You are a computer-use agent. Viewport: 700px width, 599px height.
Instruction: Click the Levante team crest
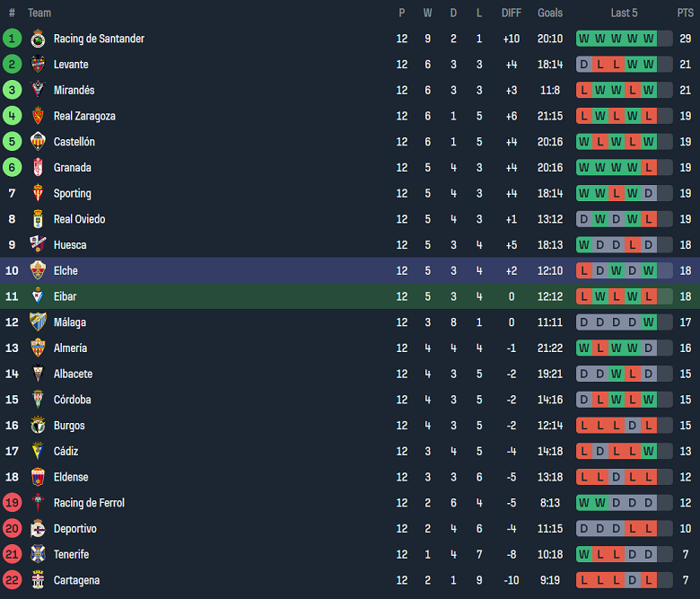tap(38, 65)
